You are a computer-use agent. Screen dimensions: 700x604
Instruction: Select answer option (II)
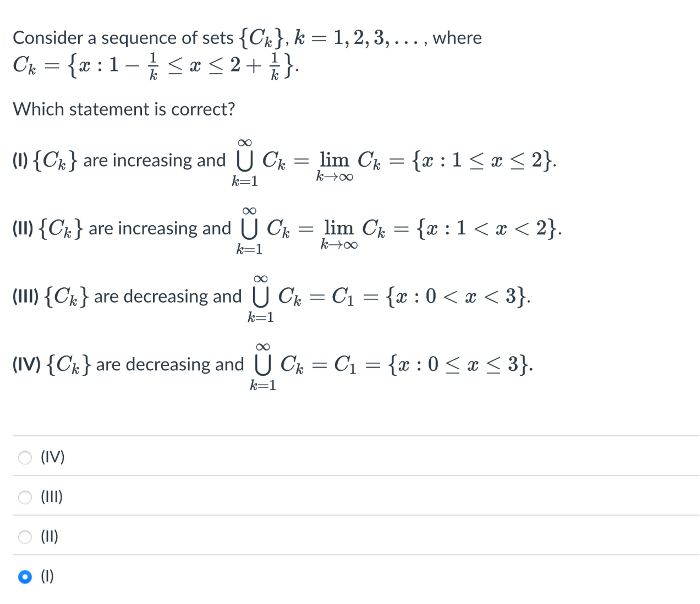tap(25, 537)
